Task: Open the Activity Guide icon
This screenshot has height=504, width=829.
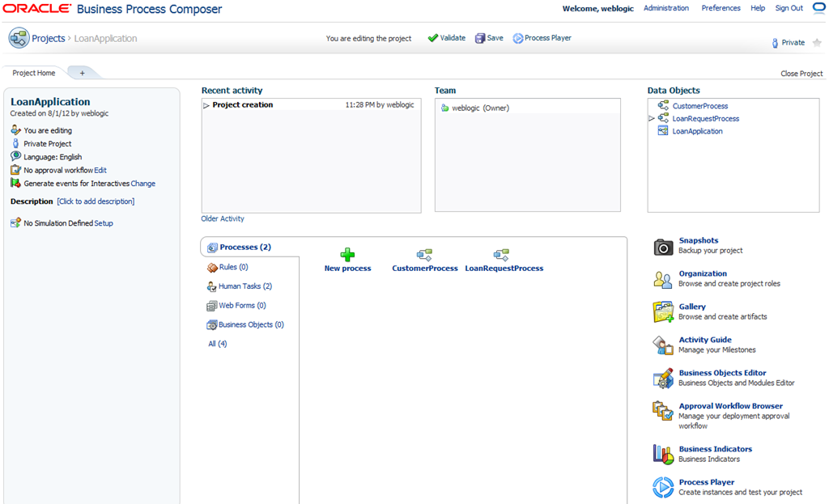Action: pyautogui.click(x=663, y=345)
